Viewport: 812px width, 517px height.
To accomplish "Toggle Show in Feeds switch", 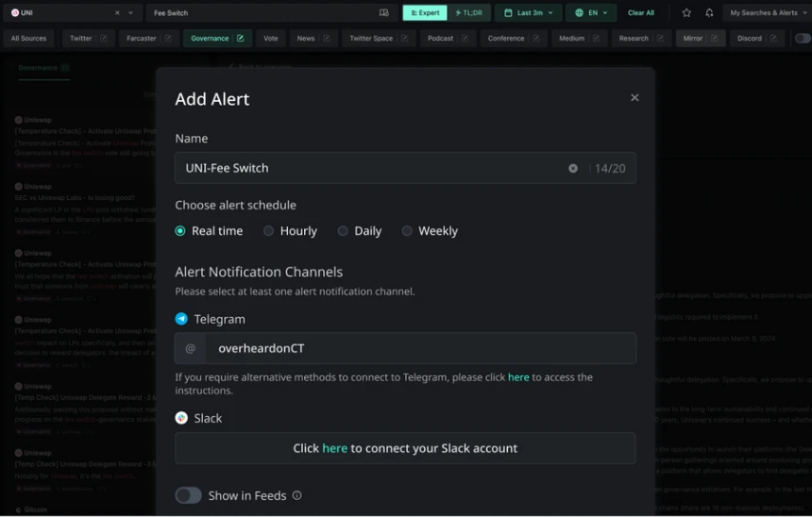I will 188,495.
